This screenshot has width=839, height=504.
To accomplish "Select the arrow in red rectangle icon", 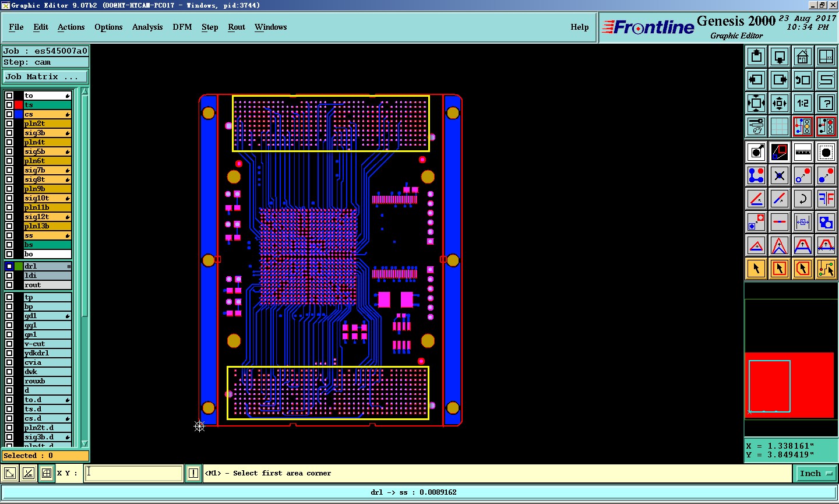I will click(780, 269).
